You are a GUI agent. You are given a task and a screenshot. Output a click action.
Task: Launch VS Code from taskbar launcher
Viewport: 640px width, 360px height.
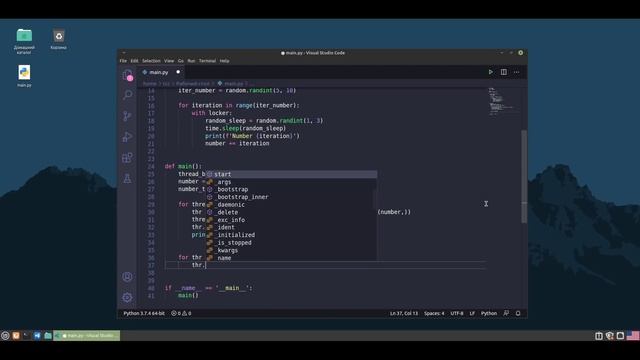(x=37, y=336)
